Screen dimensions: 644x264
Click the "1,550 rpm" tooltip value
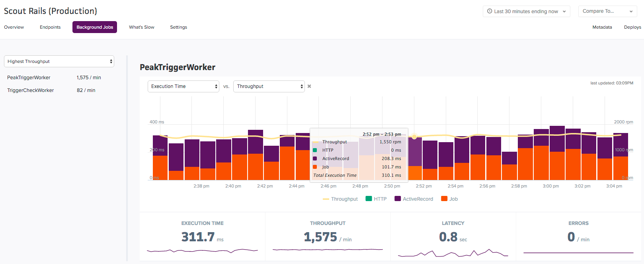tap(390, 142)
